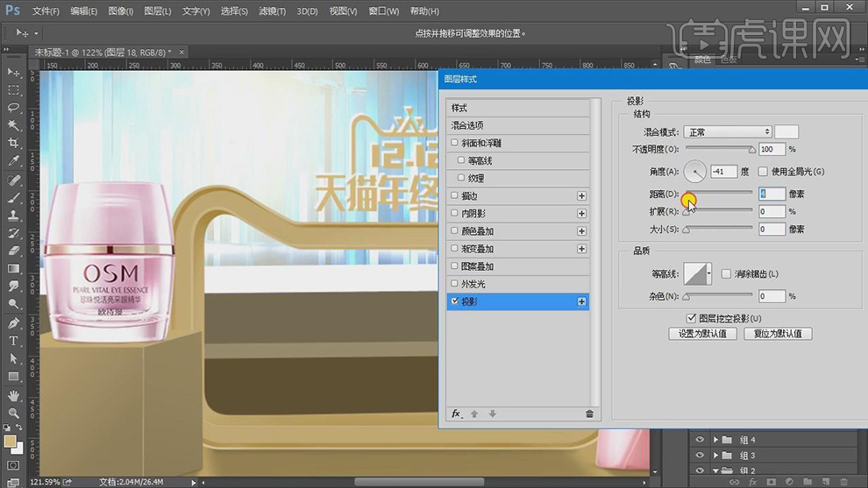Screen dimensions: 868x488
Task: Click the 复位为默认值 button
Action: [x=778, y=334]
